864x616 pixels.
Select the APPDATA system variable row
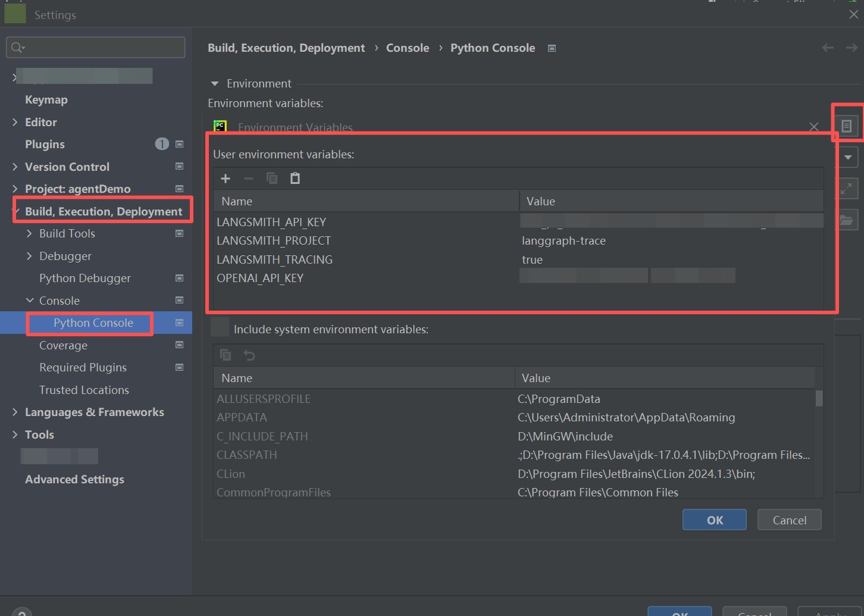(x=515, y=417)
